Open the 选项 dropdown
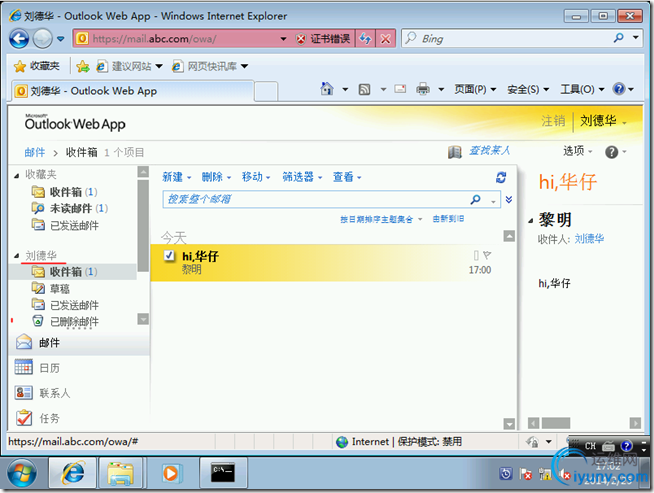The height and width of the screenshot is (493, 654). pyautogui.click(x=578, y=151)
